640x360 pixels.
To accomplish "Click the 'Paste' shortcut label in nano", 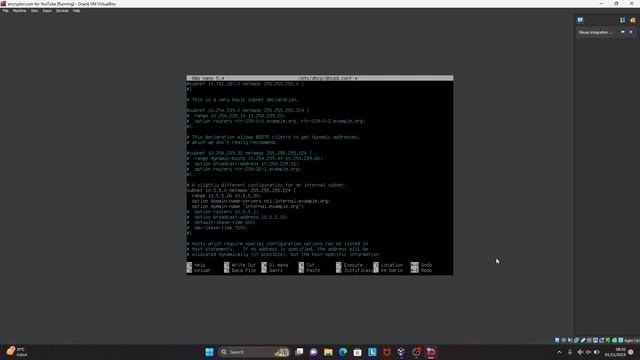I will [313, 270].
